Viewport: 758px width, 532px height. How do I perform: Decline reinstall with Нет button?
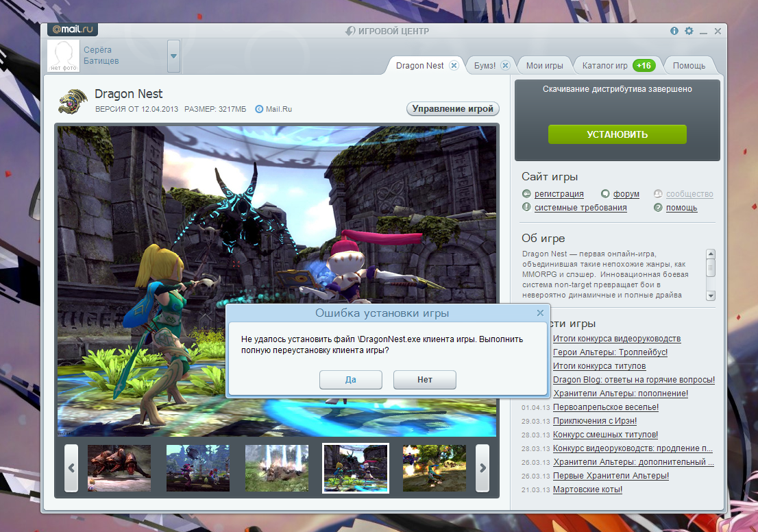[424, 380]
